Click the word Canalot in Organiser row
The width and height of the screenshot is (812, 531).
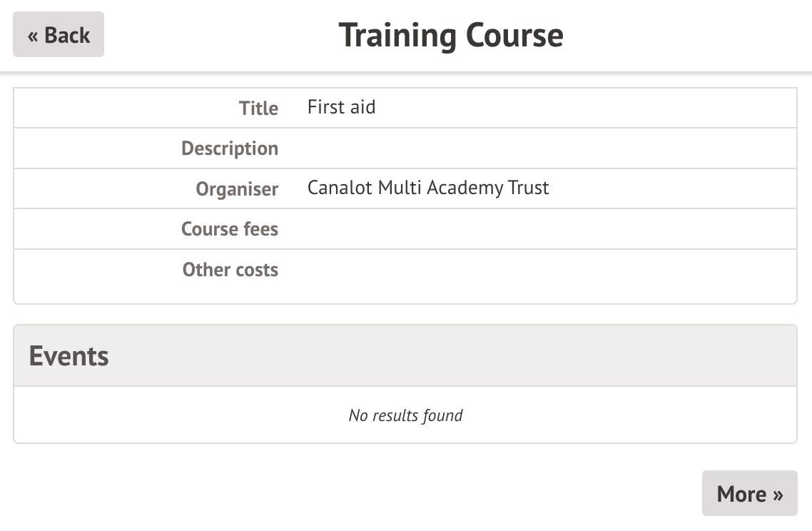coord(340,188)
